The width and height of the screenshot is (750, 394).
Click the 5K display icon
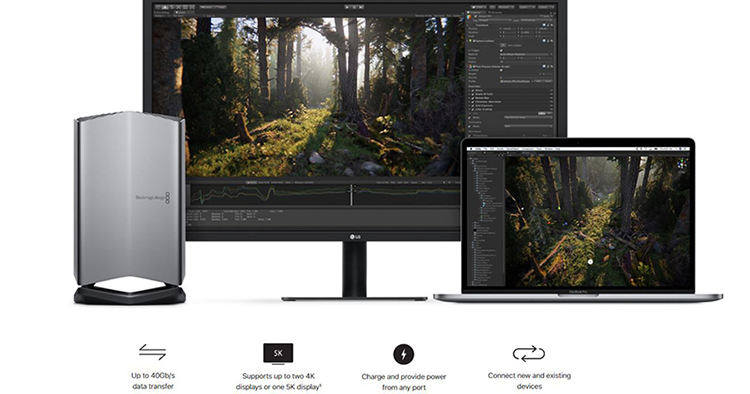(x=278, y=354)
